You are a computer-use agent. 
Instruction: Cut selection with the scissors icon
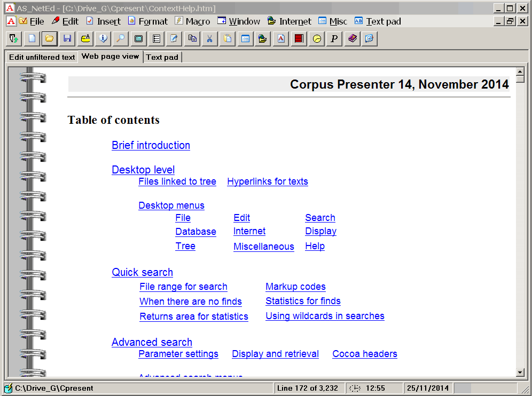tap(210, 38)
